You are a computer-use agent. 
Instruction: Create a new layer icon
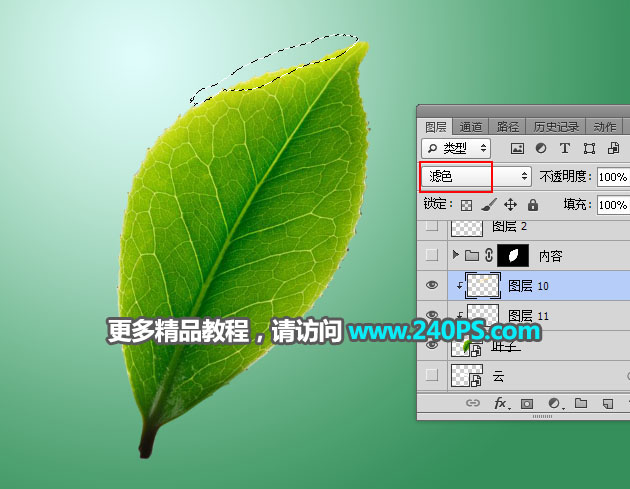click(x=608, y=403)
